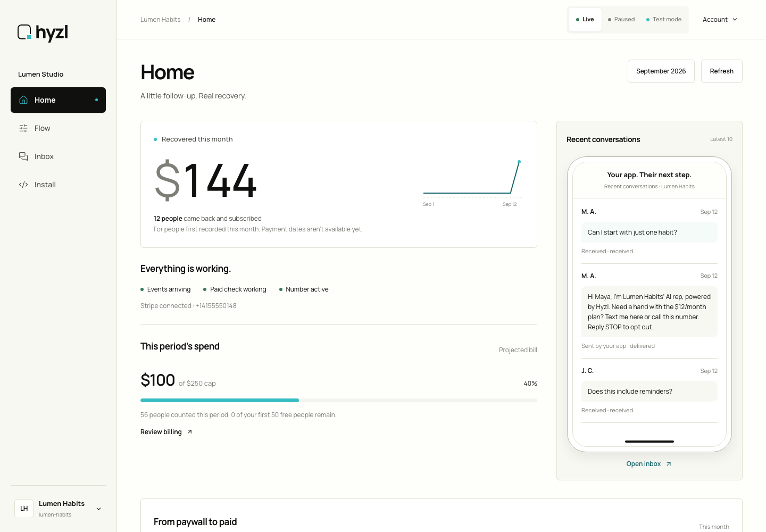Open the Review billing link

166,432
